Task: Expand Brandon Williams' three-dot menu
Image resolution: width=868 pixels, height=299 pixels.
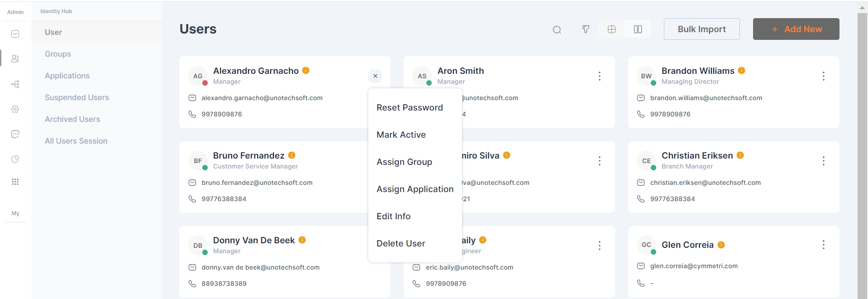Action: pos(823,76)
